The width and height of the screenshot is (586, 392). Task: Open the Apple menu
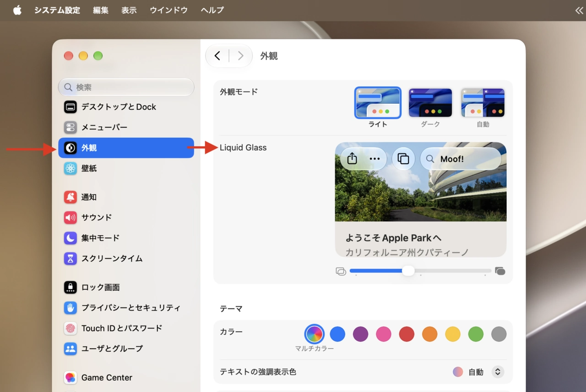coord(17,10)
